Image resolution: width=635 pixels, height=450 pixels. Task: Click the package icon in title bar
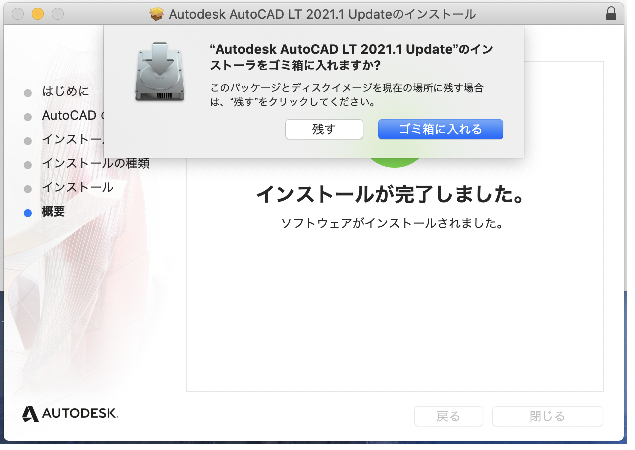[158, 14]
